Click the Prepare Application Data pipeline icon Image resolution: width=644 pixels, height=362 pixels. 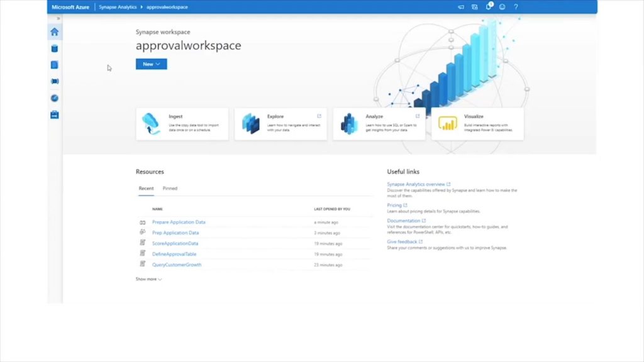point(143,222)
